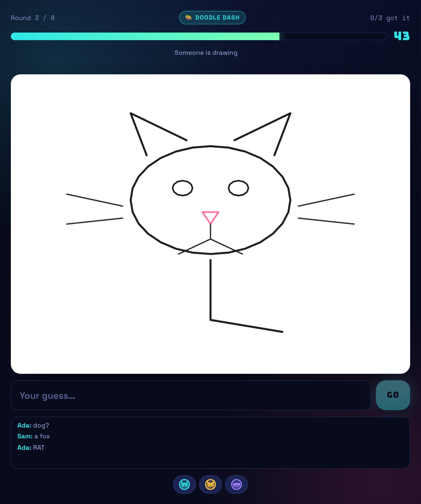Screen dimensions: 421x504
Task: Select chat message 'Ada: RAT'
Action: click(x=31, y=448)
